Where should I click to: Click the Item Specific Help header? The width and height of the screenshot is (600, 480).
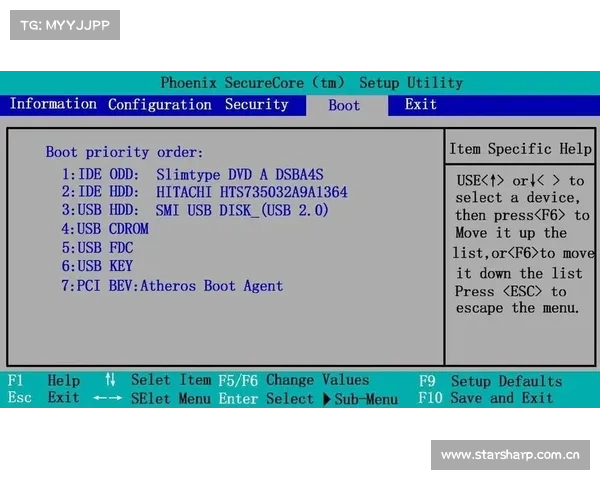[x=520, y=149]
